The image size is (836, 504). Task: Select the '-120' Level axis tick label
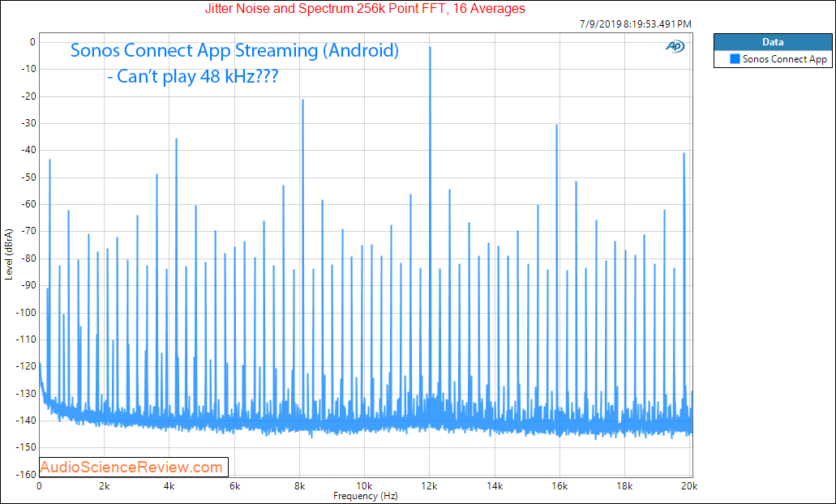(x=25, y=366)
